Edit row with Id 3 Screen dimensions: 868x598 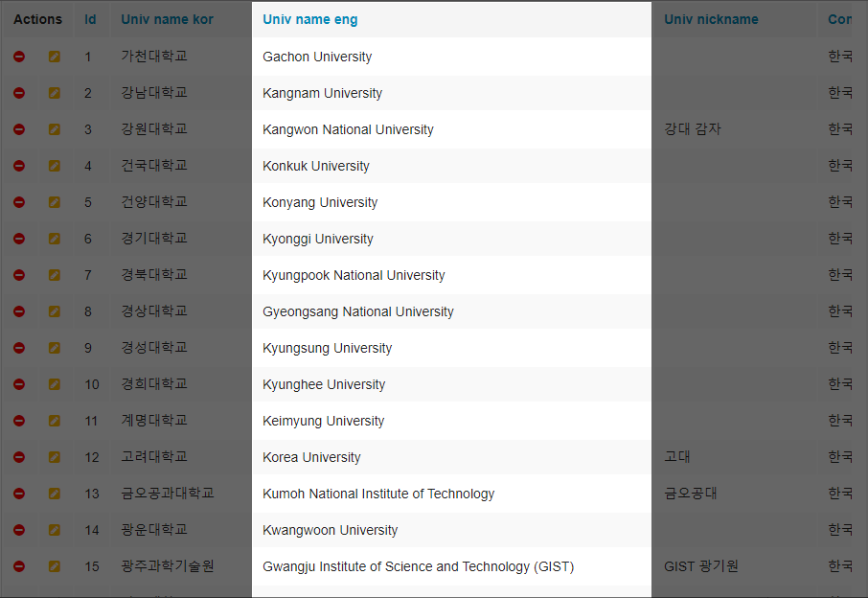[55, 129]
